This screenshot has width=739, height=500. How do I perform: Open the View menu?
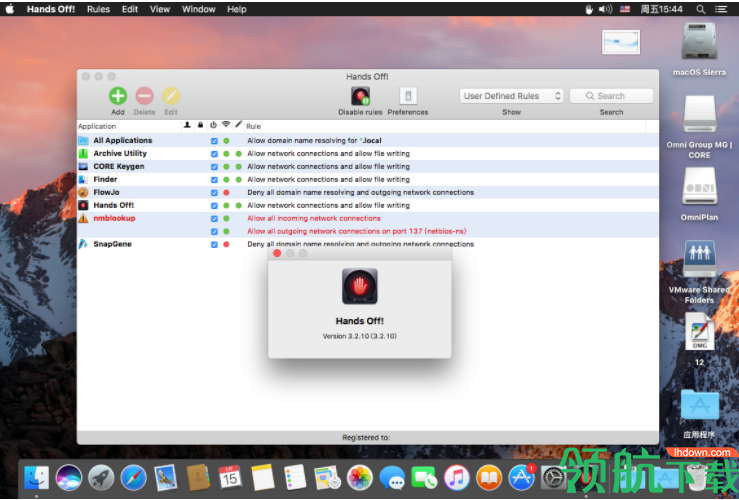point(160,9)
